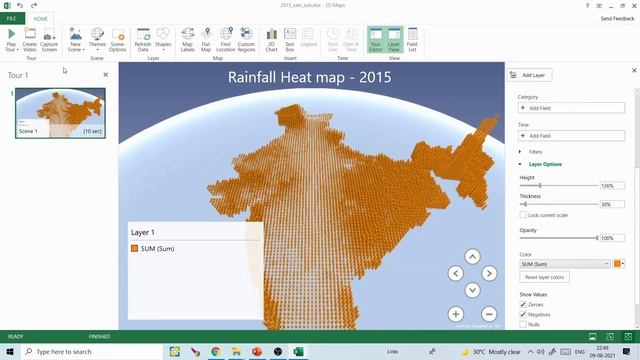
Task: Rotate map right arrow
Action: 489,273
